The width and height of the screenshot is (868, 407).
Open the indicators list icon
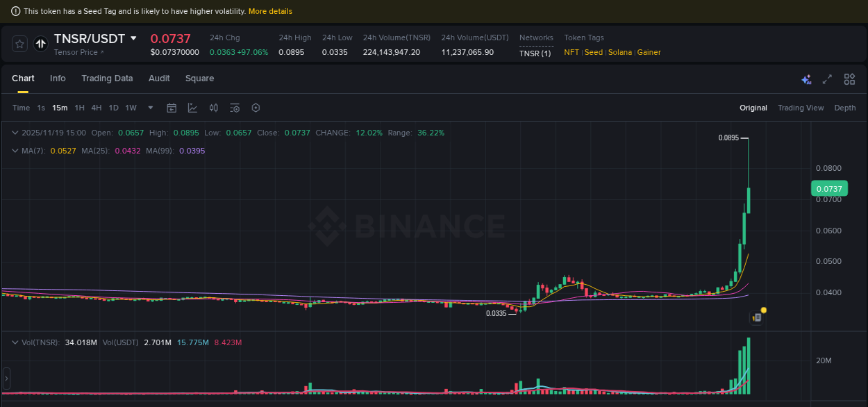point(235,108)
